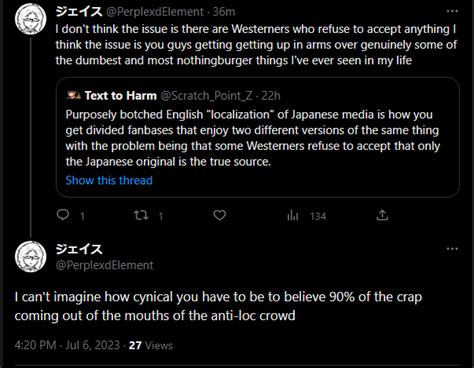474x368 pixels.
Task: Open @Scratch_Point_Z handle
Action: pyautogui.click(x=207, y=96)
